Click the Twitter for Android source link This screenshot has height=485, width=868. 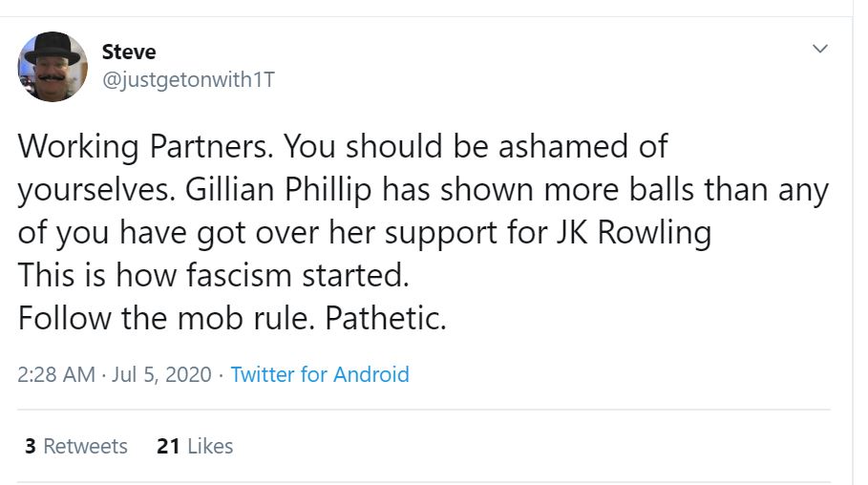click(x=320, y=374)
